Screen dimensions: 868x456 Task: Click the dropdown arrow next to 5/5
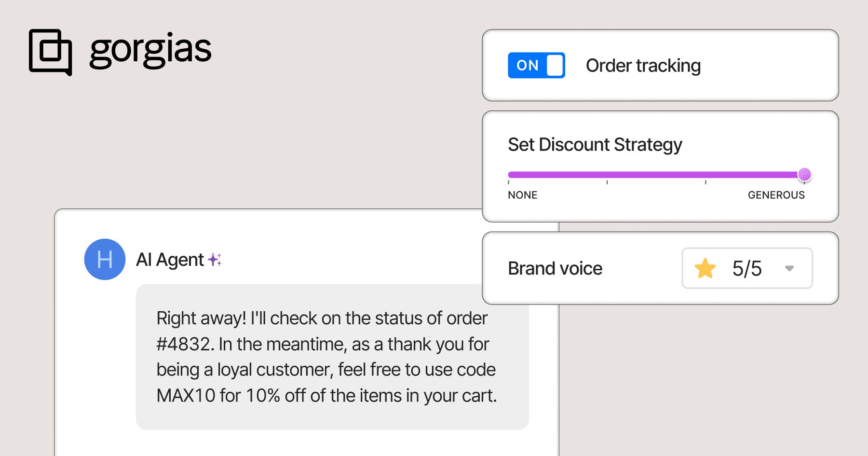pos(789,268)
